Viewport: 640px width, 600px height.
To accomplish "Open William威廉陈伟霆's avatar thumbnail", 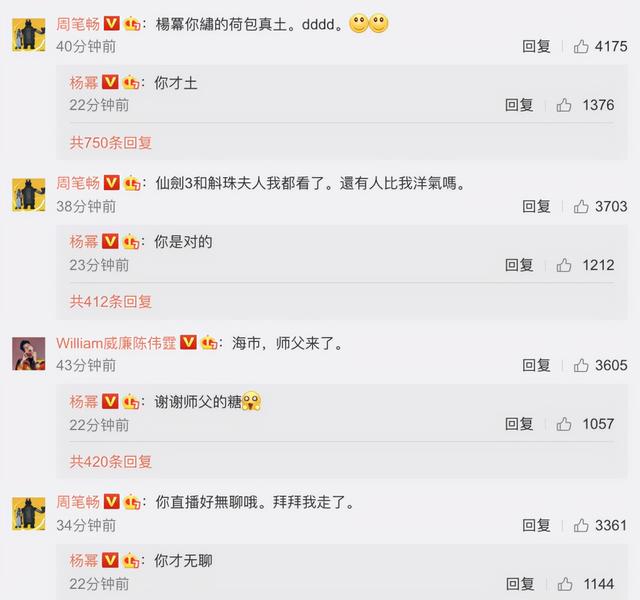I will click(29, 353).
